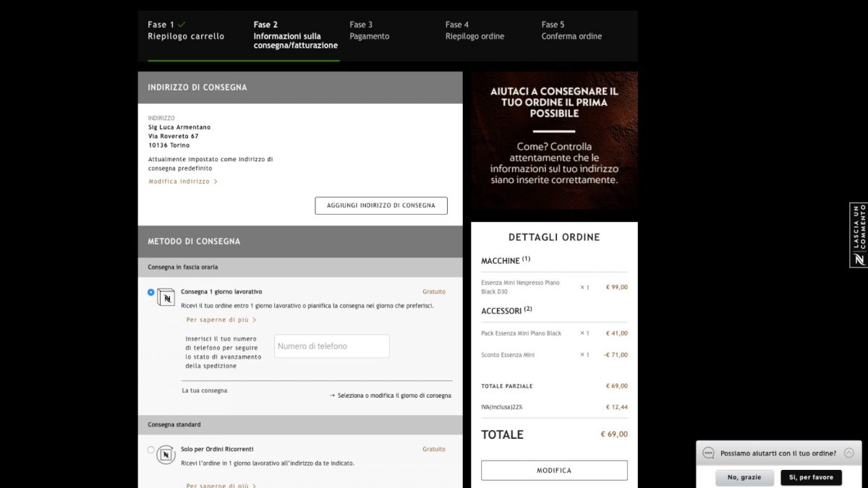Click the Aiutaci a consegnare il tuo ordine banner
The width and height of the screenshot is (868, 488).
click(554, 140)
